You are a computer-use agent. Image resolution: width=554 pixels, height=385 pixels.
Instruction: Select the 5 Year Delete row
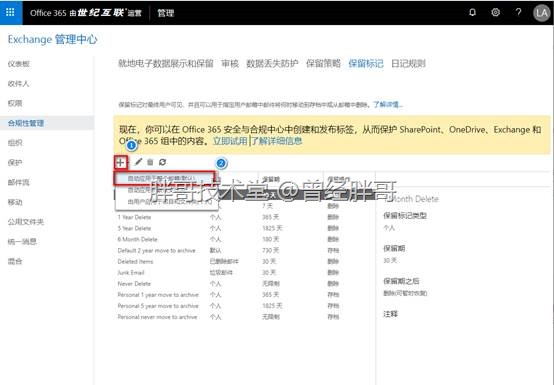(x=244, y=228)
